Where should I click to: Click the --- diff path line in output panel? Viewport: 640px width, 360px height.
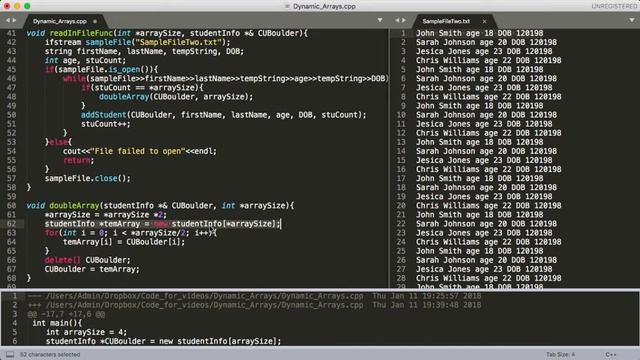click(255, 296)
